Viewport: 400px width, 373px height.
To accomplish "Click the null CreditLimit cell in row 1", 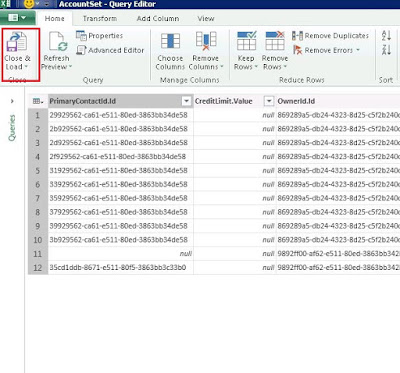I will [235, 115].
